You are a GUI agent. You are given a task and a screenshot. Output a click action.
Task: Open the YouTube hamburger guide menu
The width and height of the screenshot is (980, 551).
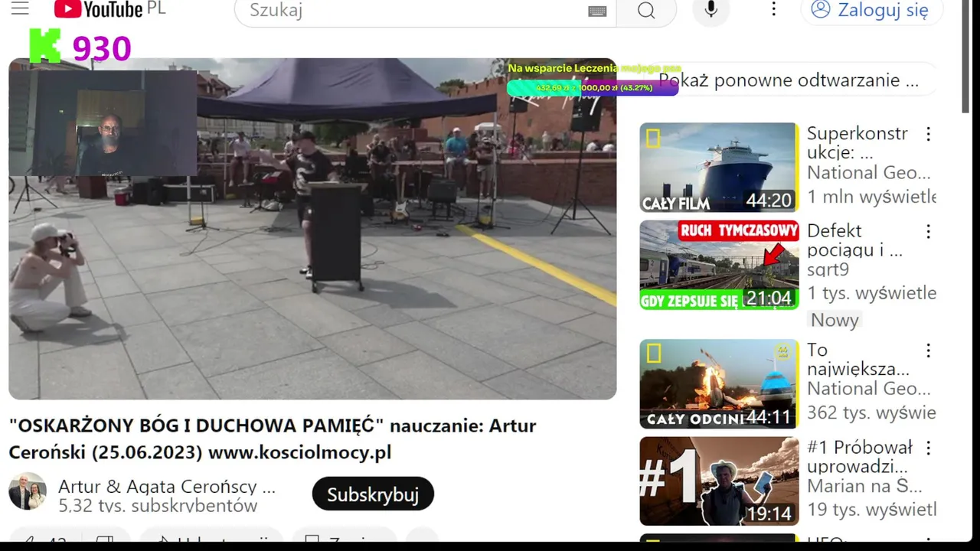point(20,8)
